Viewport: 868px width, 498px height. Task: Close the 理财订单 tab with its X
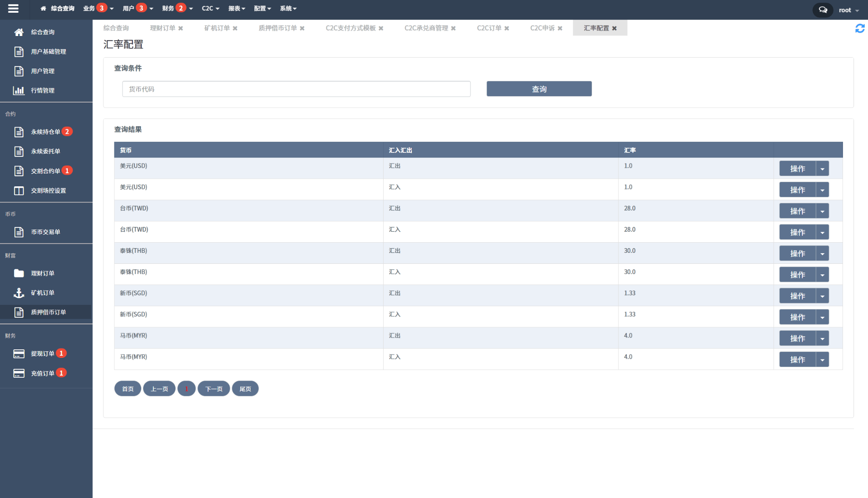[181, 28]
